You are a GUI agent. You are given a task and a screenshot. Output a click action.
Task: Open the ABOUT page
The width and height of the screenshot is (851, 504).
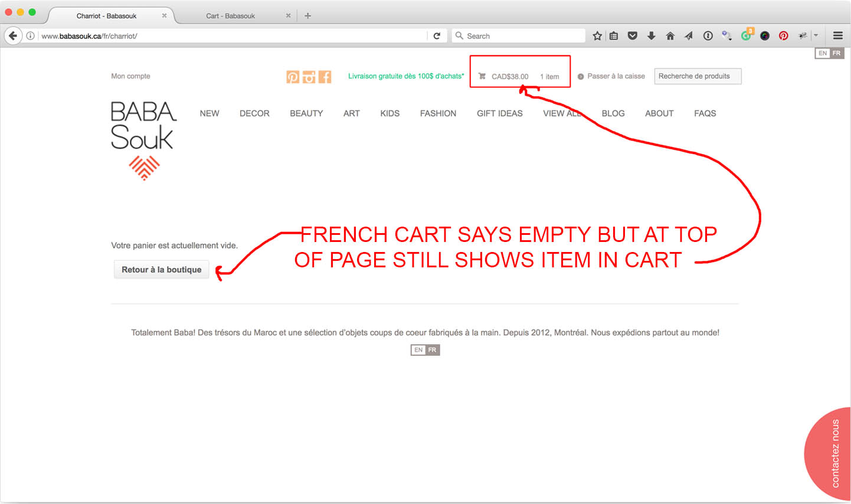tap(659, 113)
